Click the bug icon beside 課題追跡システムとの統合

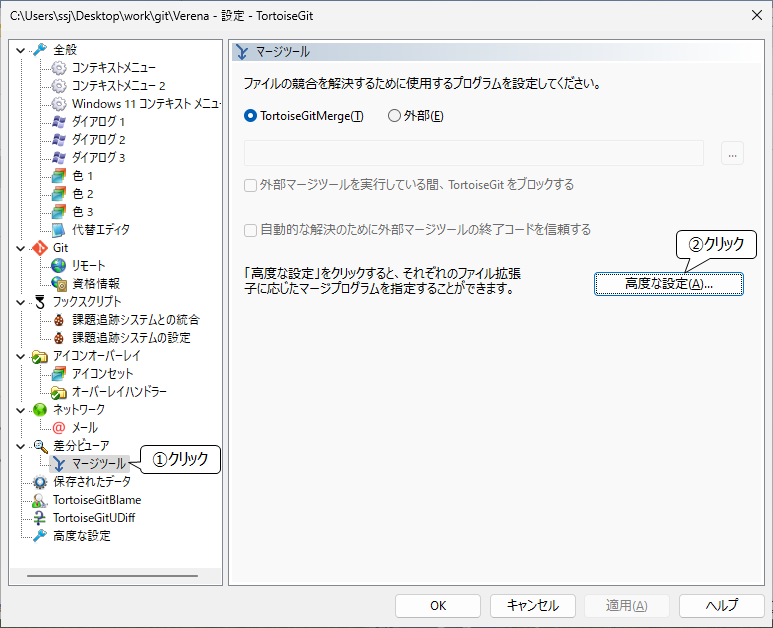coord(59,320)
